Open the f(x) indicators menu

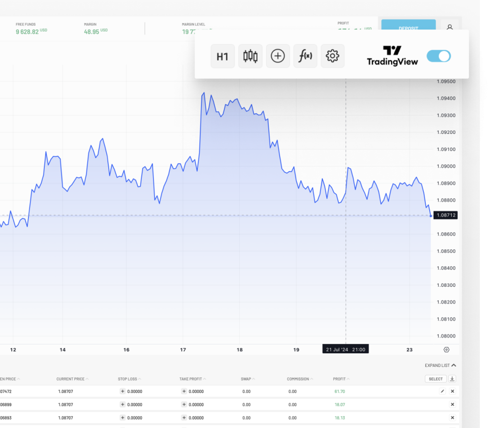click(x=305, y=56)
